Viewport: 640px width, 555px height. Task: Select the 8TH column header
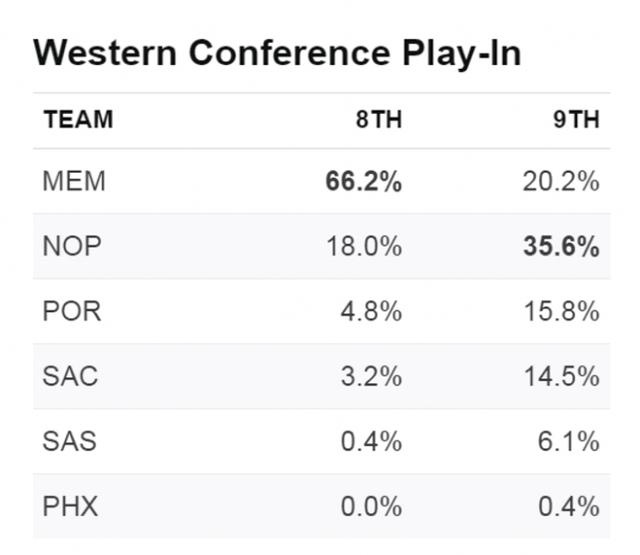[379, 120]
